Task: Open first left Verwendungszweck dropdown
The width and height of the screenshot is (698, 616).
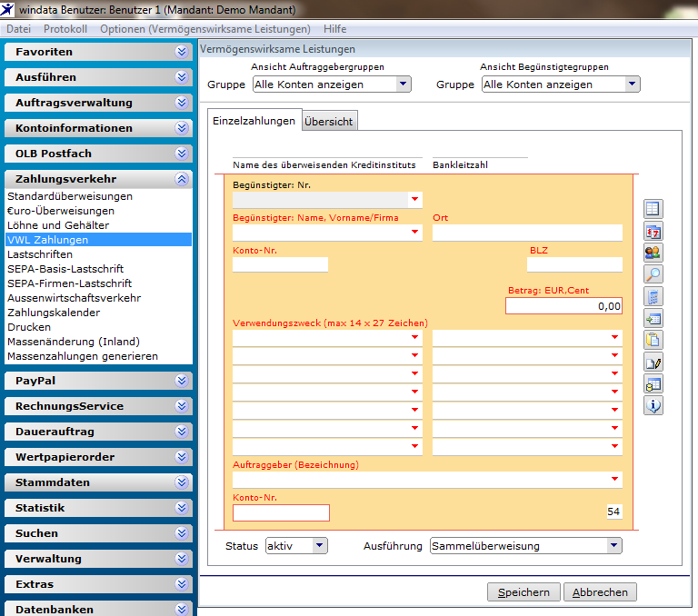Action: pyautogui.click(x=414, y=337)
